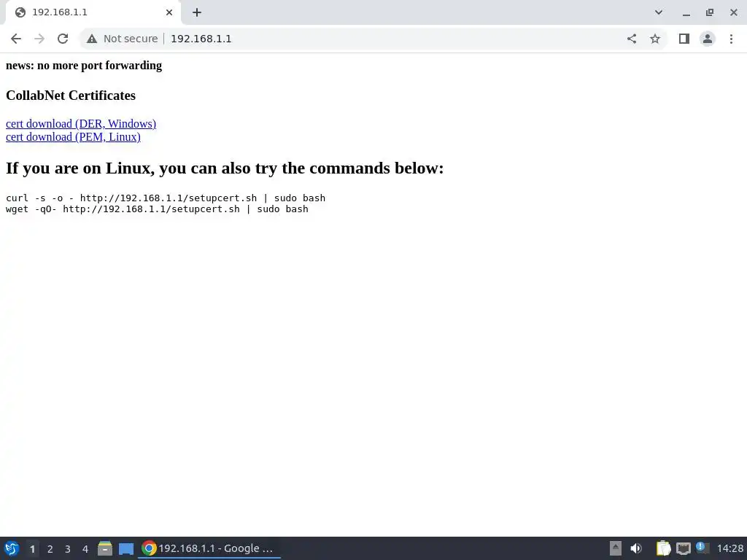Share this page via share icon

coord(631,39)
